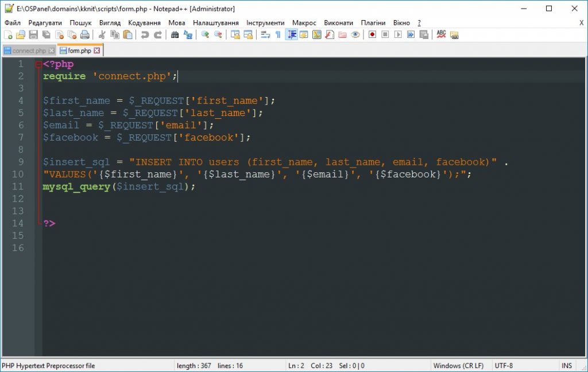The image size is (588, 372).
Task: Toggle Show All Characters pilcrow icon
Action: coord(278,35)
